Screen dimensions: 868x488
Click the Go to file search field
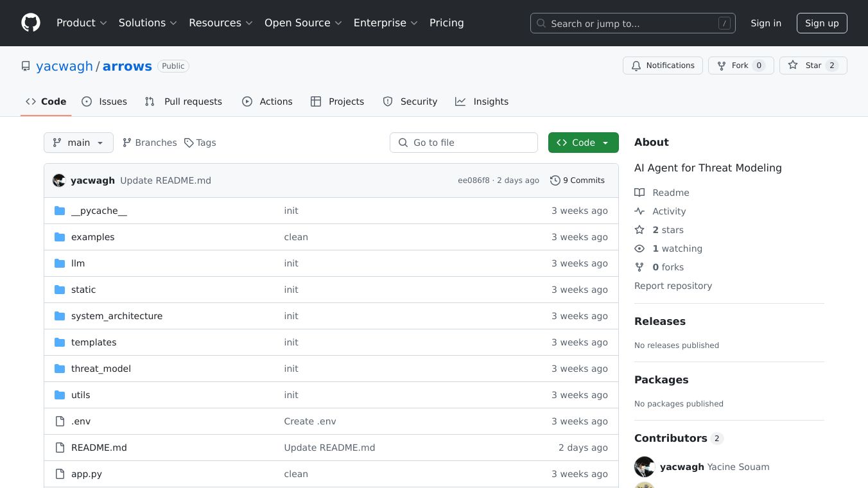click(x=464, y=143)
